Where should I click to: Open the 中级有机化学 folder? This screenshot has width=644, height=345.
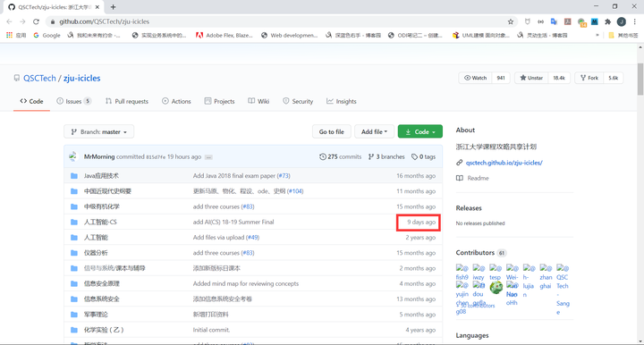click(101, 206)
